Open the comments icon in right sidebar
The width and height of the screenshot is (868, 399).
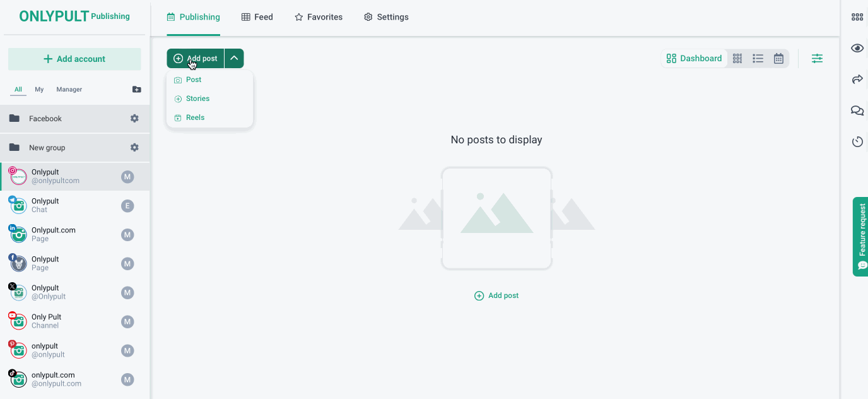pos(857,111)
